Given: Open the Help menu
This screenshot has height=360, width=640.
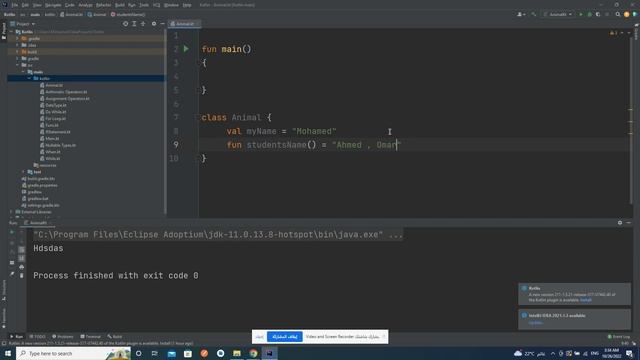Looking at the screenshot, I should point(187,5).
